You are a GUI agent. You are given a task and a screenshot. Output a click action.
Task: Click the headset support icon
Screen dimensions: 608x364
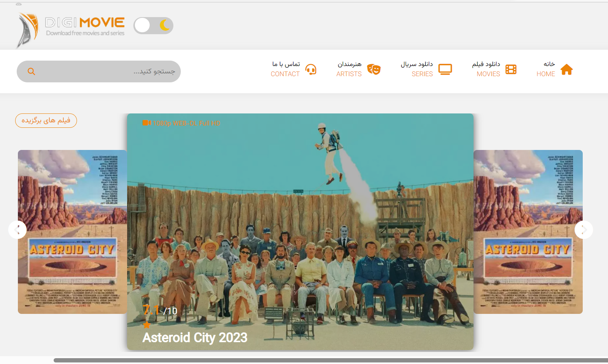tap(311, 70)
